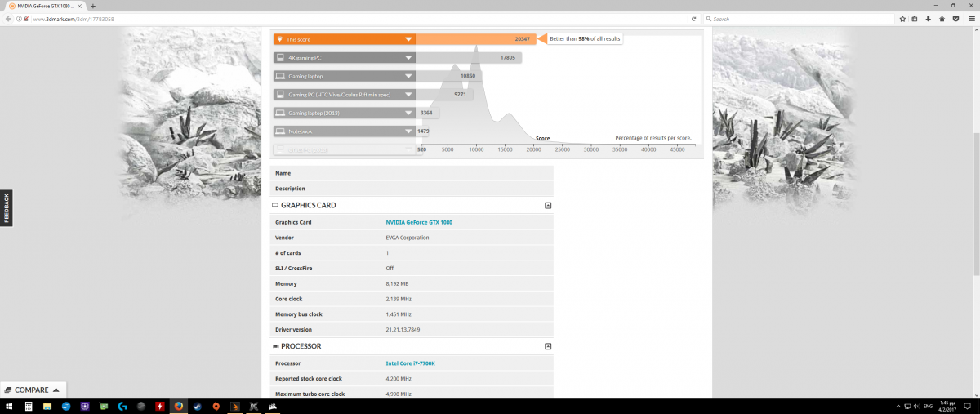This screenshot has height=414, width=980.
Task: Bookmark this page with star icon
Action: tap(902, 19)
